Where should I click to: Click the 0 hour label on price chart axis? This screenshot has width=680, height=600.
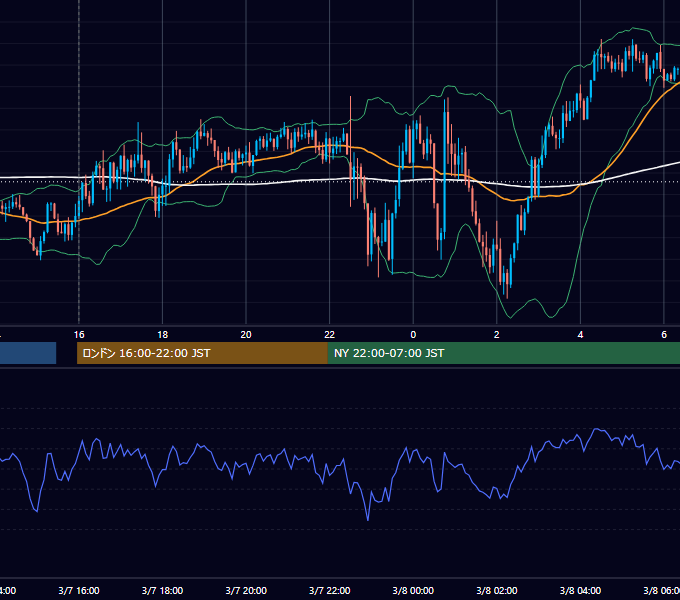(x=413, y=335)
